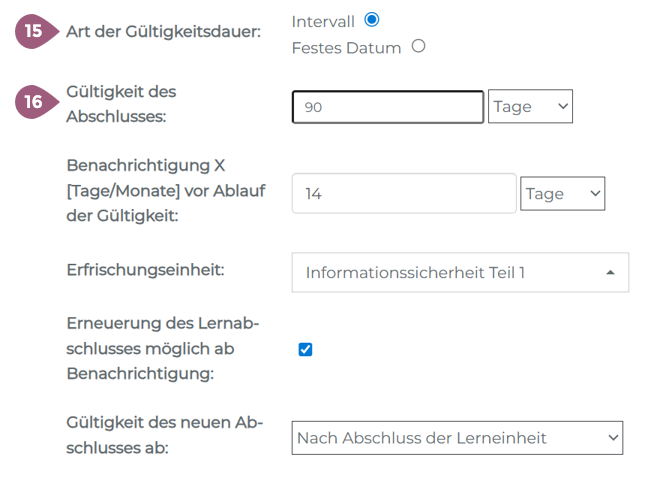645x484 pixels.
Task: Open the Tage dropdown beside the 90 field
Action: (x=530, y=106)
